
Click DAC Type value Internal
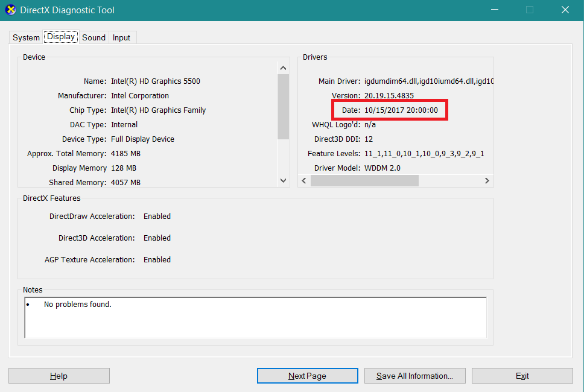(124, 125)
